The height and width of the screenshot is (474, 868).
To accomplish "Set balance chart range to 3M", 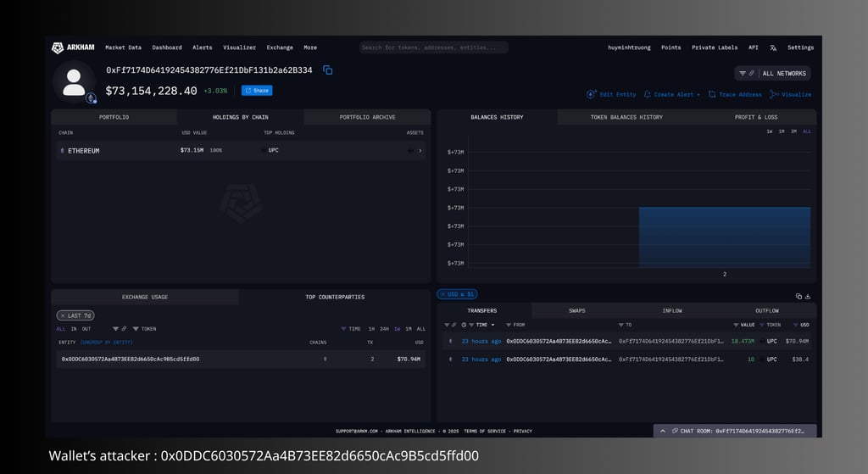I will tap(793, 131).
